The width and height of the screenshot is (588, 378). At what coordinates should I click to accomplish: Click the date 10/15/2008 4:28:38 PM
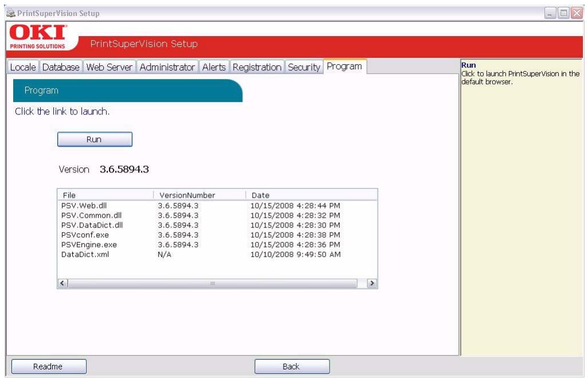(x=295, y=234)
